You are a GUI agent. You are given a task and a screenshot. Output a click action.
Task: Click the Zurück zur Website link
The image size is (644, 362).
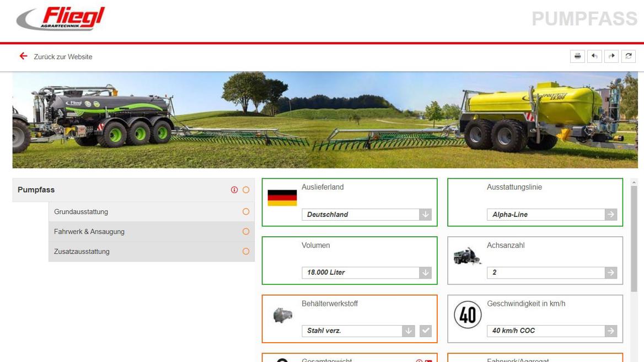click(x=63, y=57)
